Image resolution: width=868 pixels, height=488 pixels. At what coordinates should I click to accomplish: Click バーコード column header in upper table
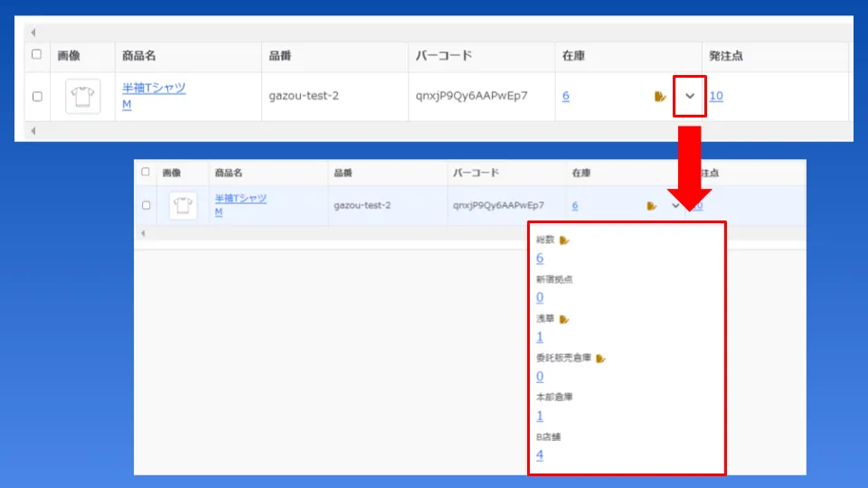pyautogui.click(x=443, y=56)
